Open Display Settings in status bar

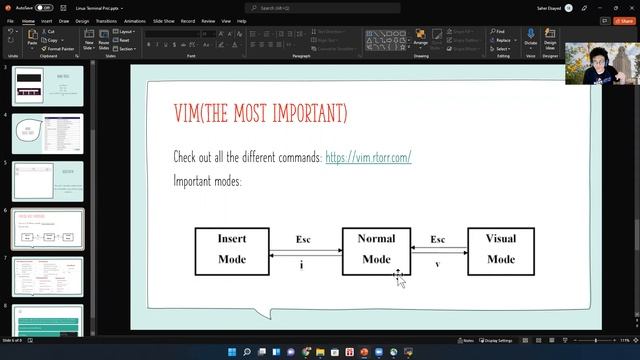click(x=496, y=340)
